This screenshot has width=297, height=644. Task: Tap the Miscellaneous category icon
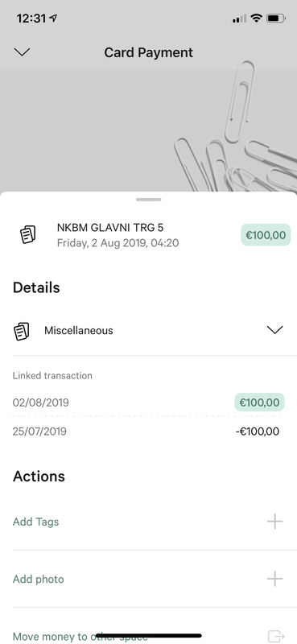22,331
